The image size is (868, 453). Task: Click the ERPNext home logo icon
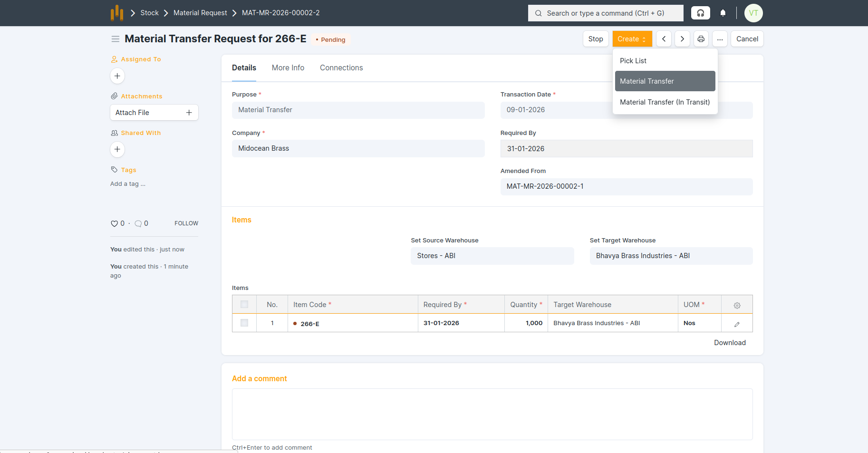117,13
